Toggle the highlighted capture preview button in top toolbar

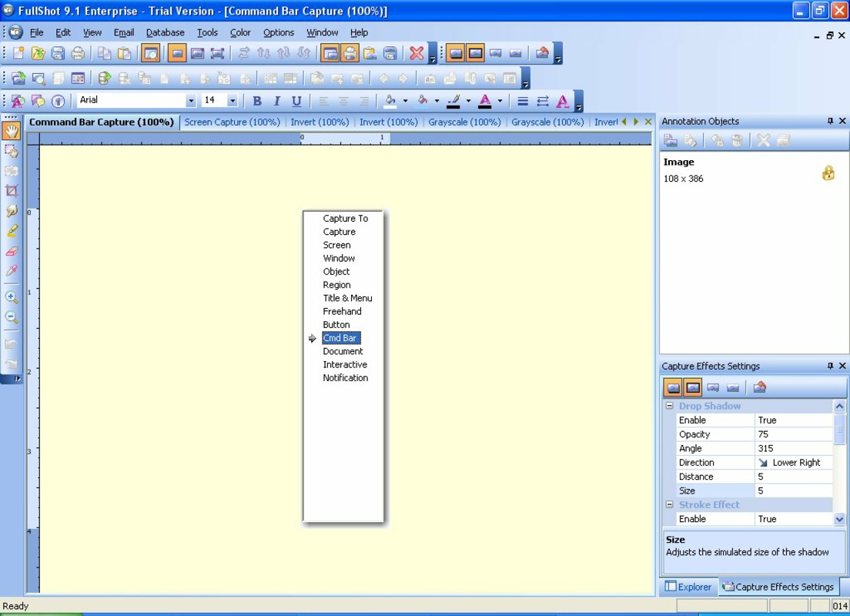pos(151,52)
